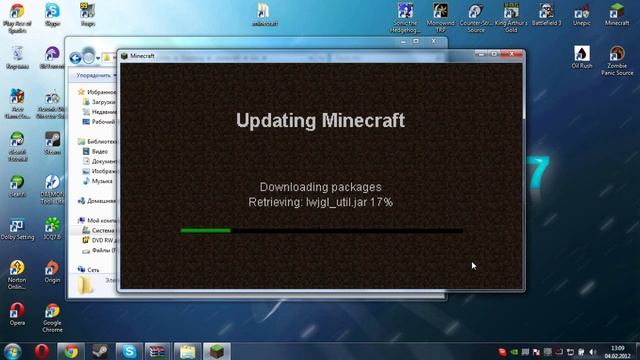Select Мой компьютер in Explorer sidebar
The image size is (640, 360).
97,220
